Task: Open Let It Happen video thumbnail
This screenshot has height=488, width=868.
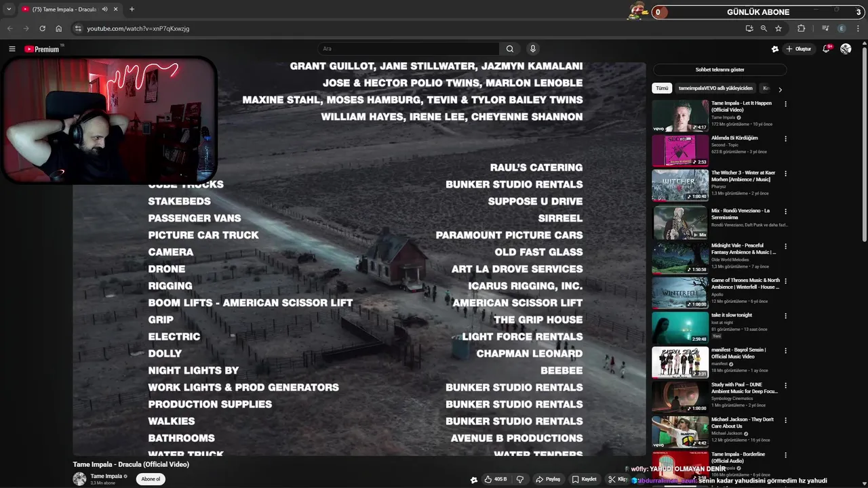Action: [680, 116]
